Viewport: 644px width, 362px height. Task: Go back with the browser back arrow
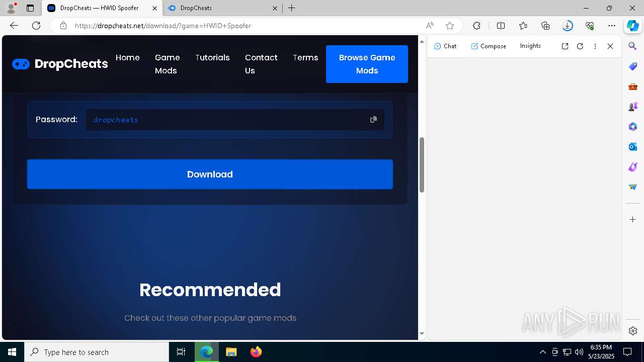pos(14,26)
